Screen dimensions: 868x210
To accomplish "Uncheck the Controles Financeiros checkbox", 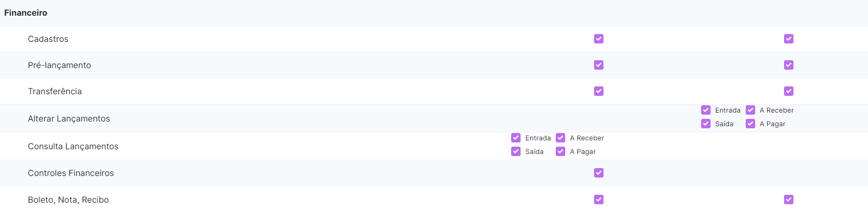I will [x=599, y=173].
